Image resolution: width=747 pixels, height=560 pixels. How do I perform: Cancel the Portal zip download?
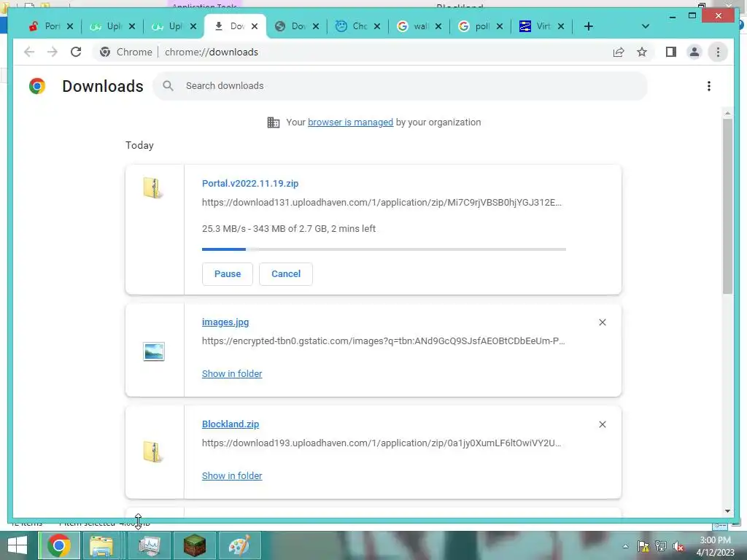pyautogui.click(x=286, y=274)
